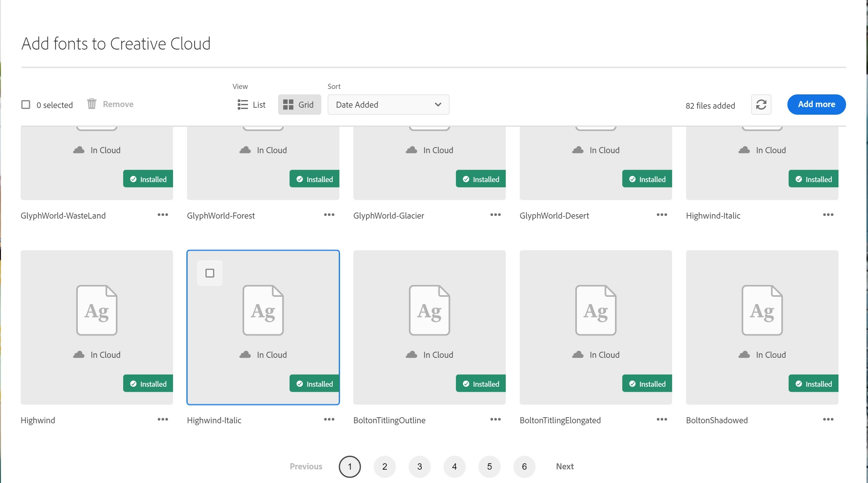Click the Remove trash icon
Screen dimensions: 868x483
pos(92,104)
